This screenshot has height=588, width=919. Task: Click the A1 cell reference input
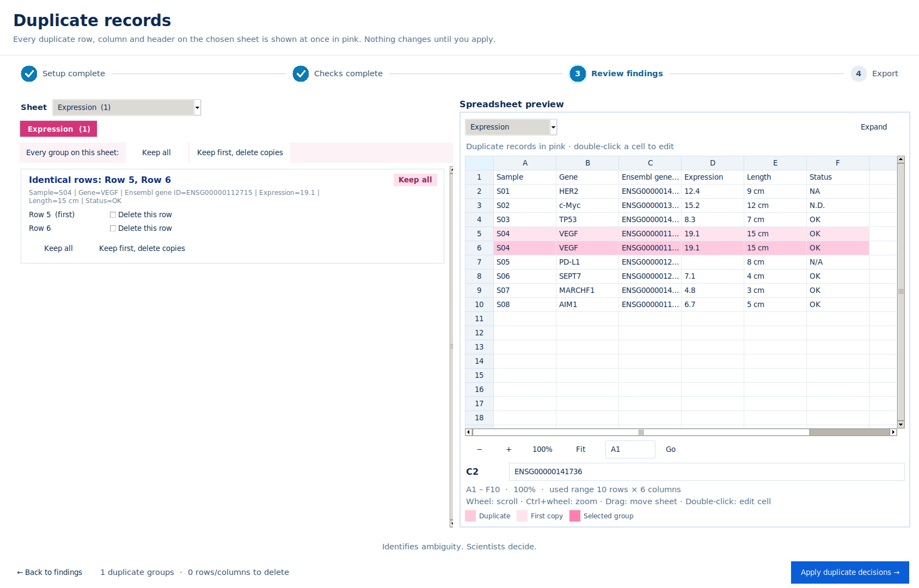tap(630, 449)
